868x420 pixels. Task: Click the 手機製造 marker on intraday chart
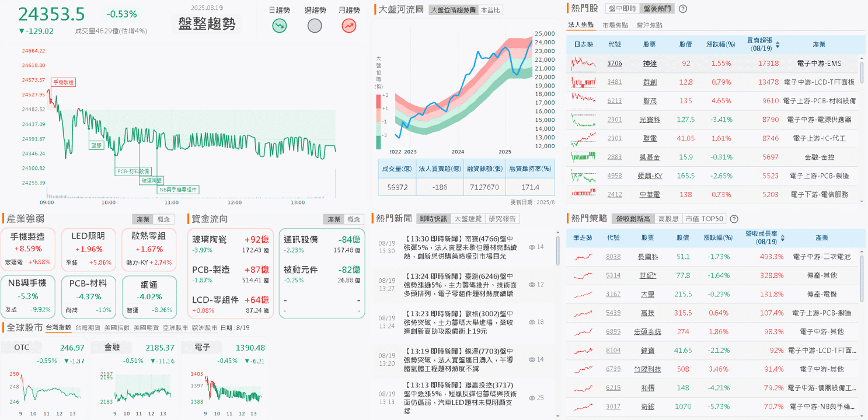[63, 83]
